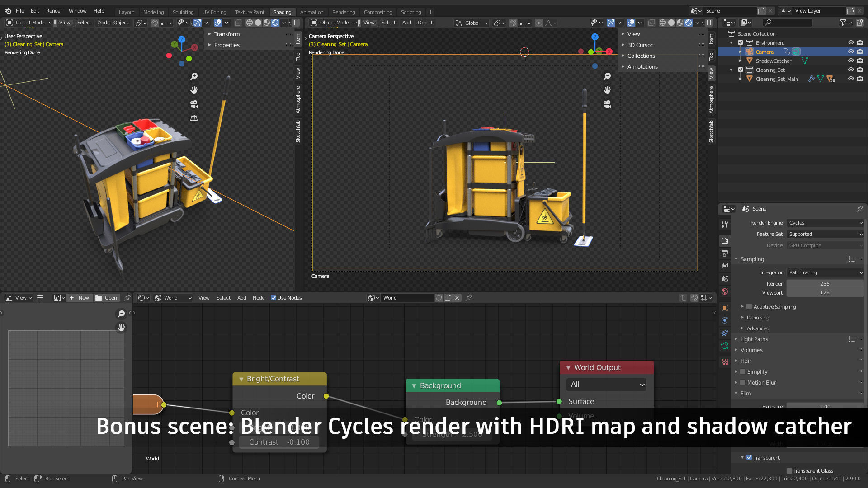Open Feature Set Supported dropdown
Viewport: 868px width, 488px height.
coord(825,234)
